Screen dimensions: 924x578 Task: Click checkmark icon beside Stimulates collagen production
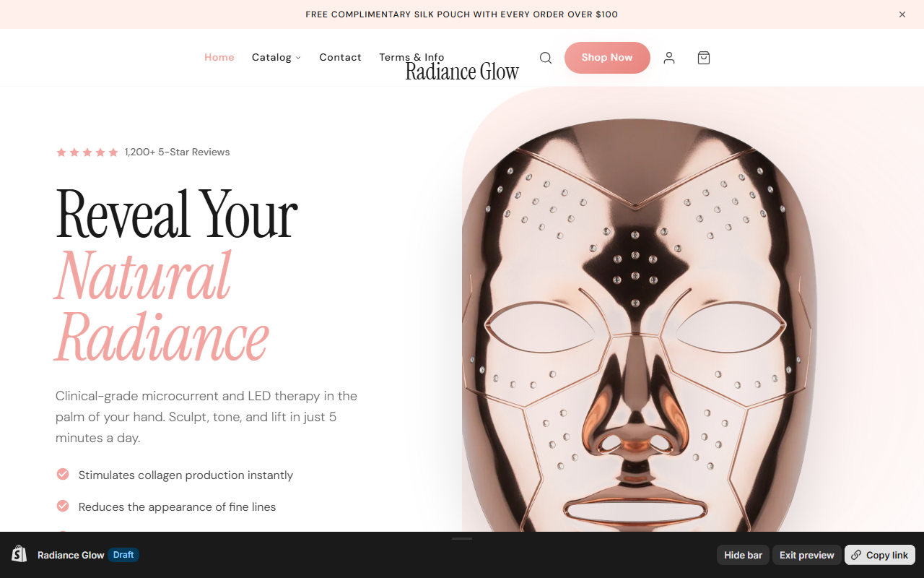(x=63, y=474)
